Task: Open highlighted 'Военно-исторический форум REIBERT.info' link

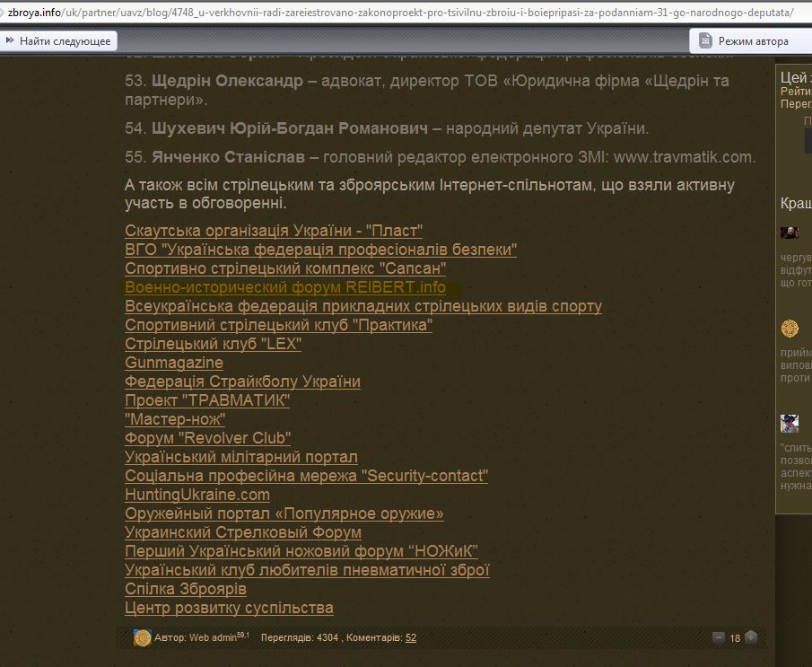Action: [x=285, y=287]
